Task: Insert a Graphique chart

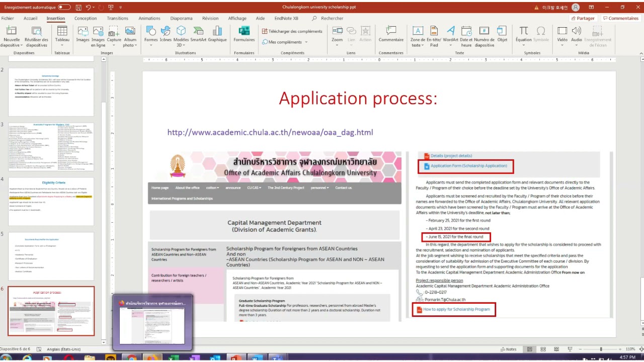Action: [217, 34]
